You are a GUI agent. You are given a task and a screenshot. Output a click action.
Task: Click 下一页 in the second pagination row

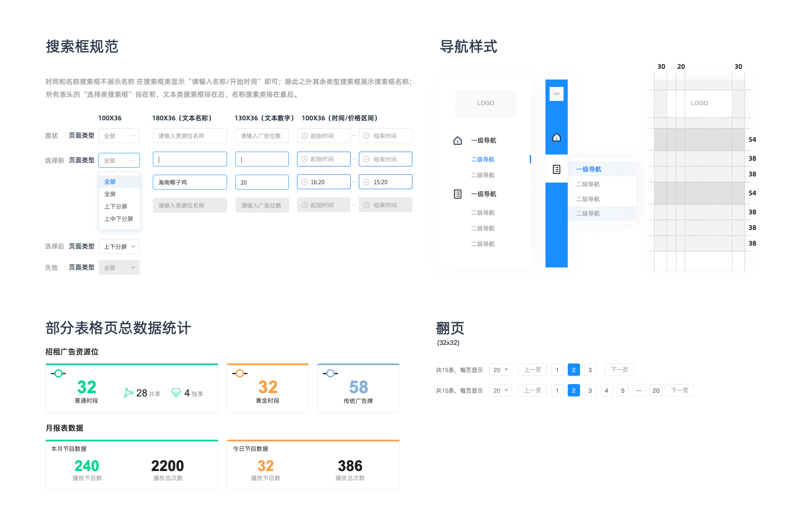(680, 390)
